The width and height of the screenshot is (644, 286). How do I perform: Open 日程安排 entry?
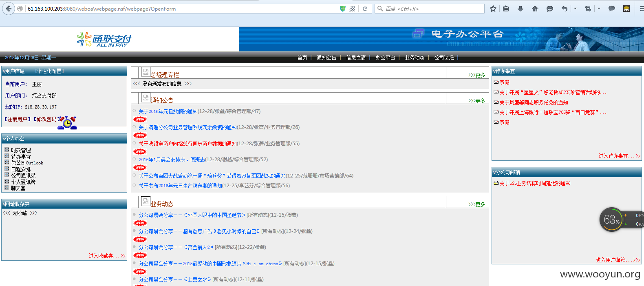click(21, 169)
